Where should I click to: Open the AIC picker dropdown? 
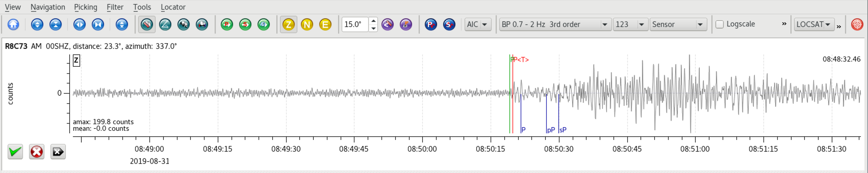pyautogui.click(x=477, y=24)
